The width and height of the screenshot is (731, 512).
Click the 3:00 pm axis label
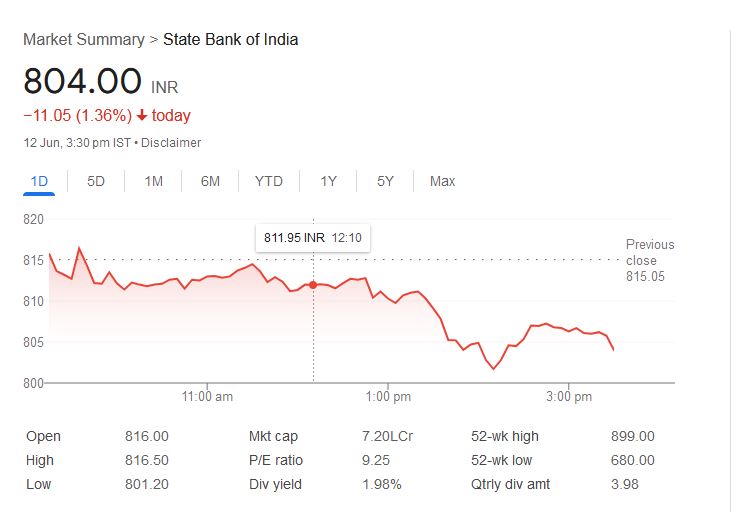pos(569,397)
